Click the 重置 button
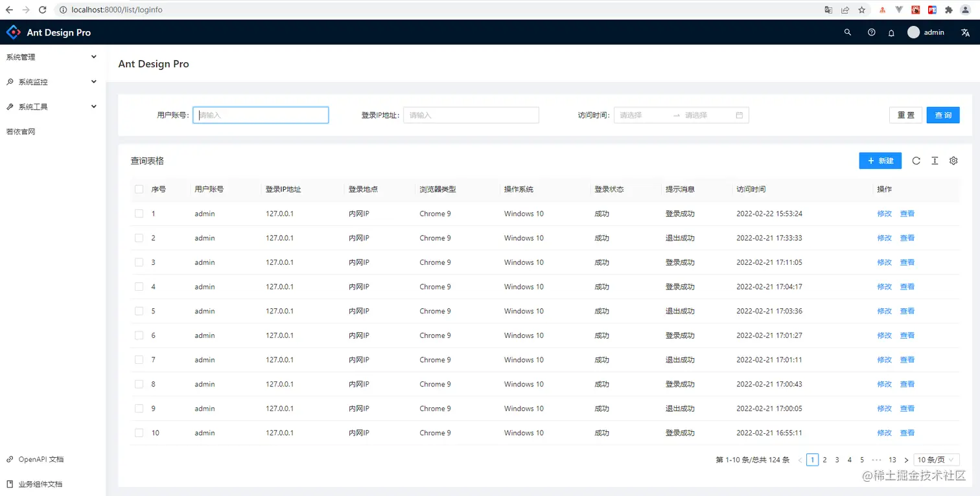 pos(905,115)
